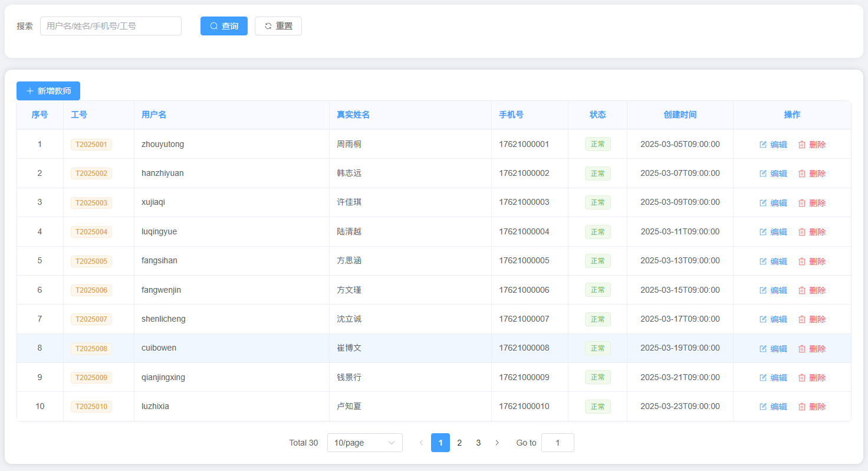The width and height of the screenshot is (868, 471).
Task: Click the trash icon in luqingyue's row
Action: (x=802, y=232)
